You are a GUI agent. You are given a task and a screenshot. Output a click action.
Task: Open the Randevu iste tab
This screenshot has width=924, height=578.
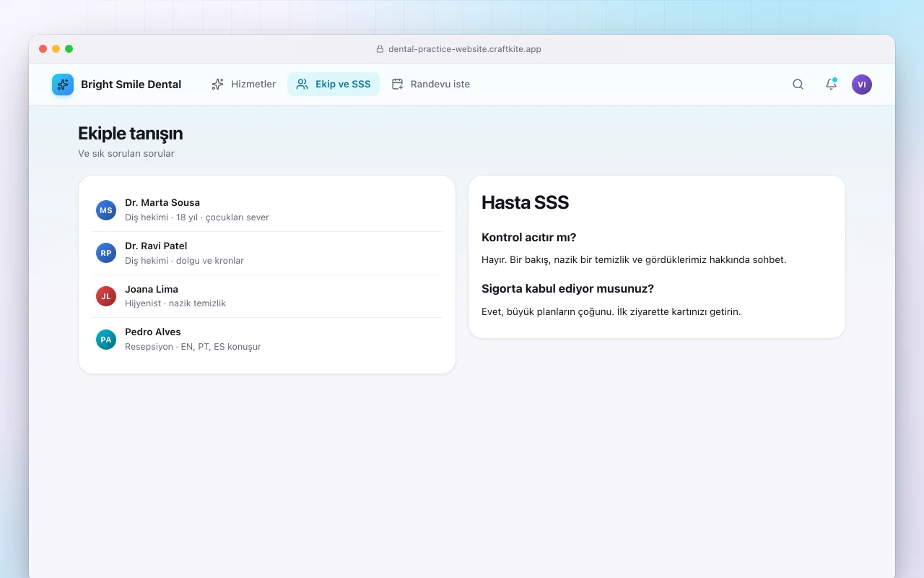click(x=430, y=85)
